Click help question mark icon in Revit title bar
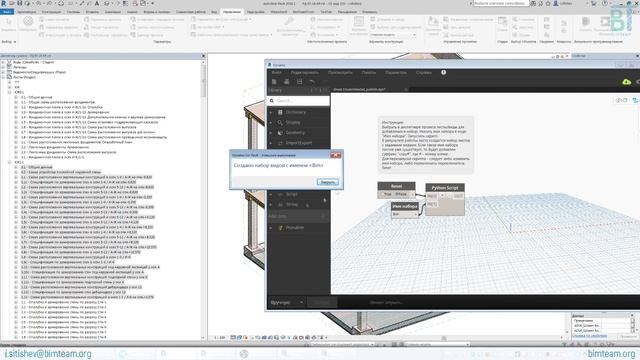This screenshot has width=640, height=360. [x=605, y=3]
